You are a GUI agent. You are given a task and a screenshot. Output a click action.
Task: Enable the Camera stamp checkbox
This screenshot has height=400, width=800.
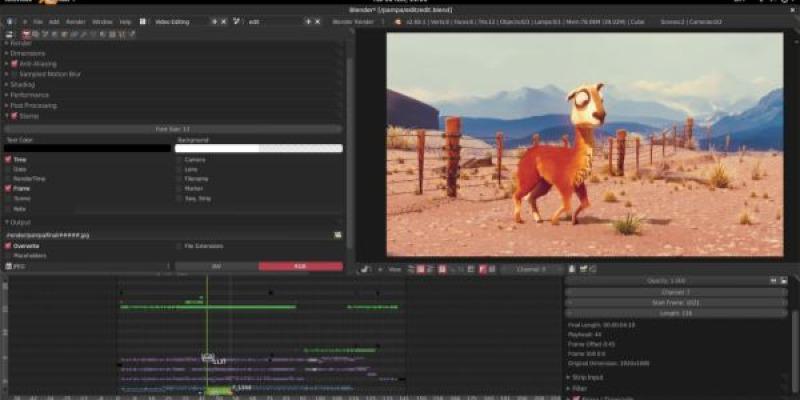point(179,159)
